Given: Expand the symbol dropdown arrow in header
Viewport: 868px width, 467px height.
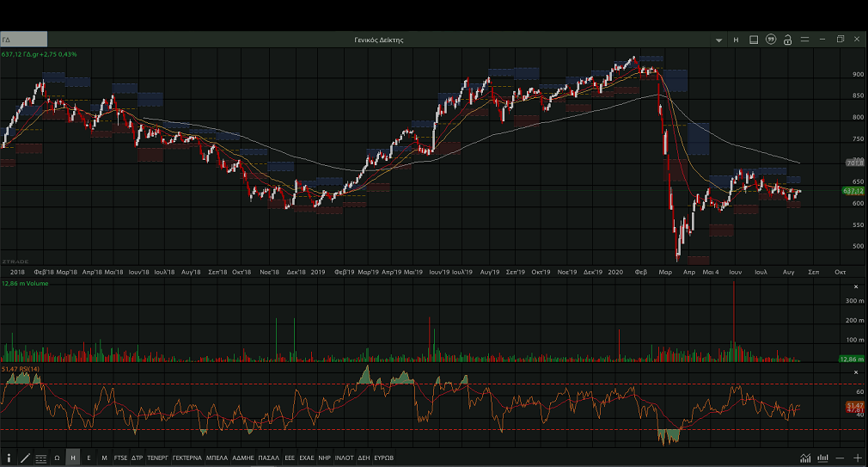Looking at the screenshot, I should [719, 40].
